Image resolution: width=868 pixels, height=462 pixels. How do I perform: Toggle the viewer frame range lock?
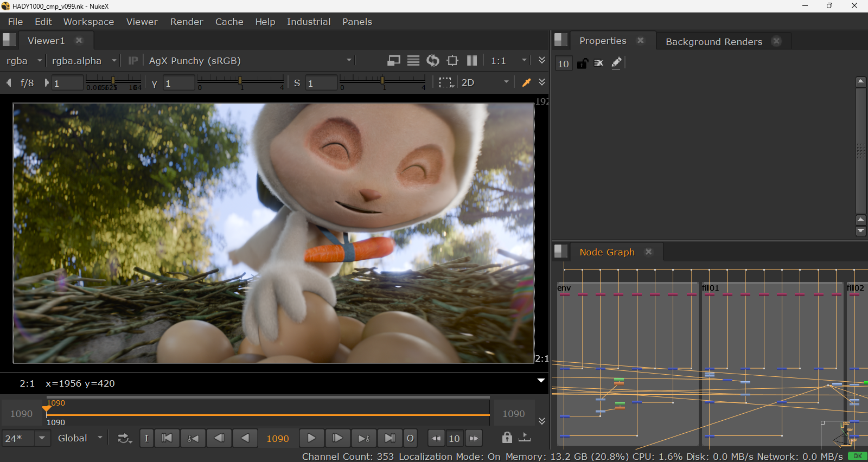(x=507, y=437)
